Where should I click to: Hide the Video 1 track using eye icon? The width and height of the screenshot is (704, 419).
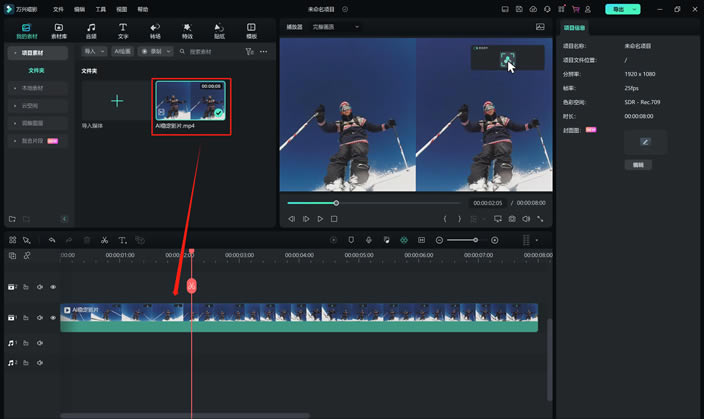pos(53,318)
